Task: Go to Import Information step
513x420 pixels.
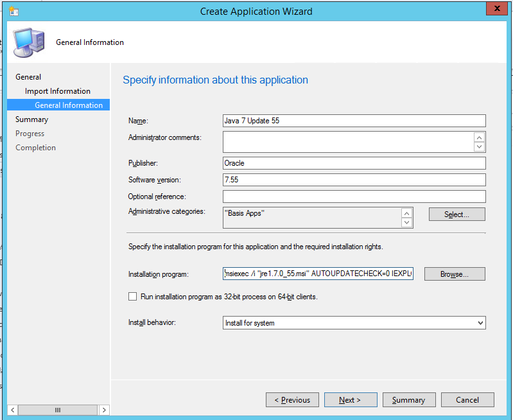Action: pyautogui.click(x=58, y=91)
